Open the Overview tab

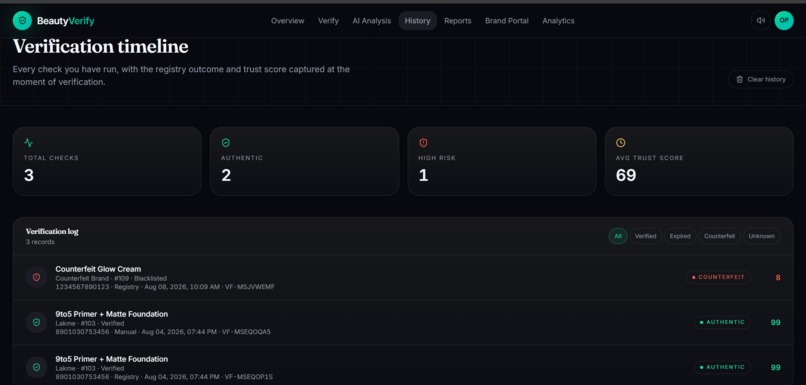(x=287, y=21)
